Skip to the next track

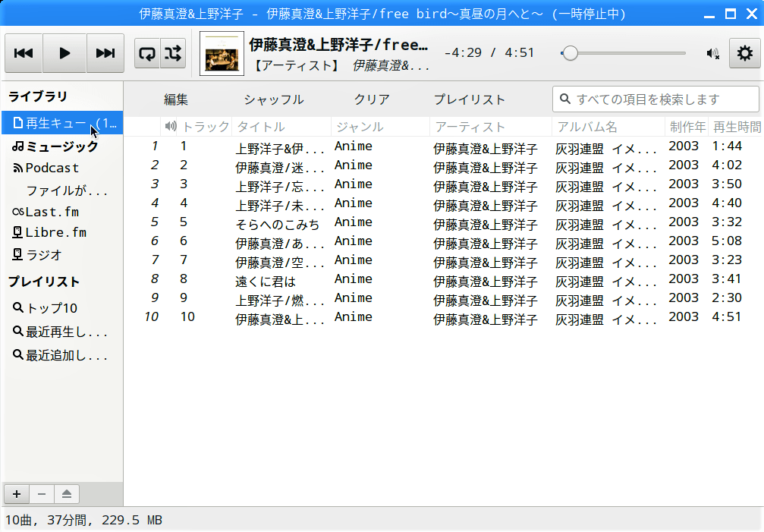tap(105, 53)
